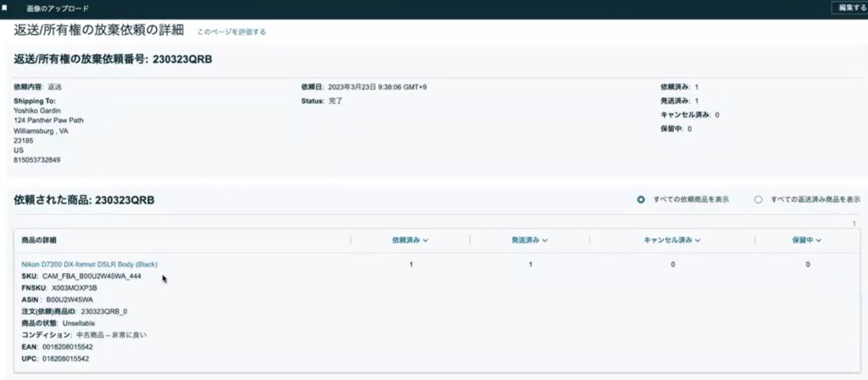Click the 編集する button
The image size is (868, 380).
click(x=849, y=8)
